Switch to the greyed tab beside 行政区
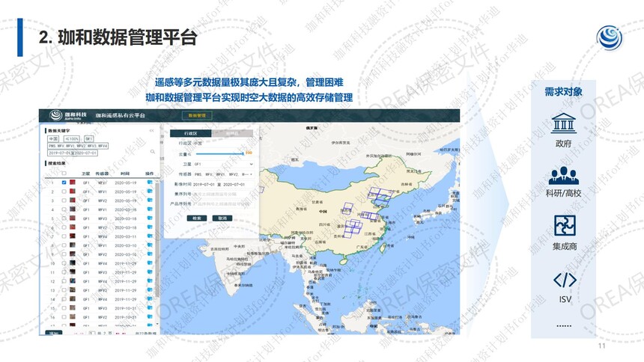Viewport: 644px width, 362px height. pyautogui.click(x=232, y=134)
